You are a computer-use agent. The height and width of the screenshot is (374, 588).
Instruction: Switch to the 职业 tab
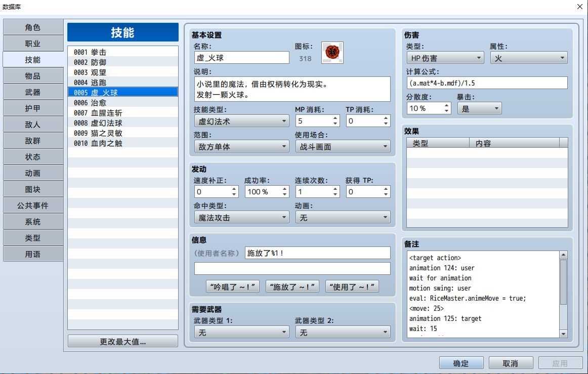pyautogui.click(x=33, y=44)
